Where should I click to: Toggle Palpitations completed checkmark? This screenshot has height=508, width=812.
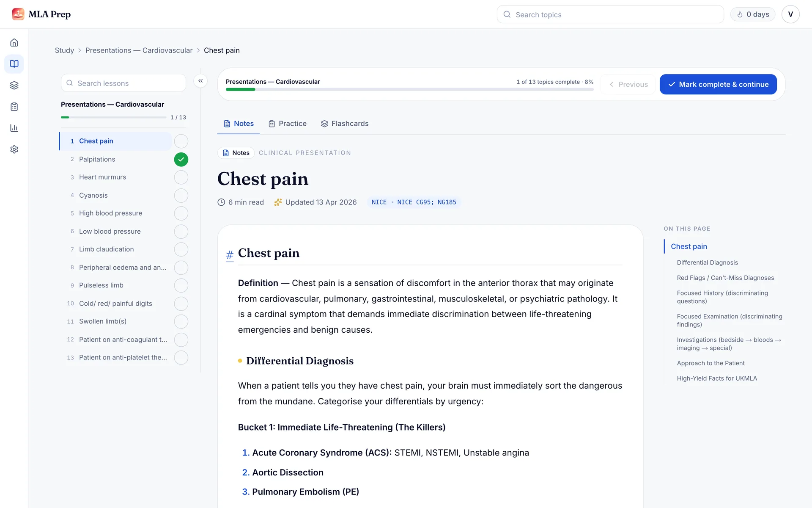coord(181,160)
